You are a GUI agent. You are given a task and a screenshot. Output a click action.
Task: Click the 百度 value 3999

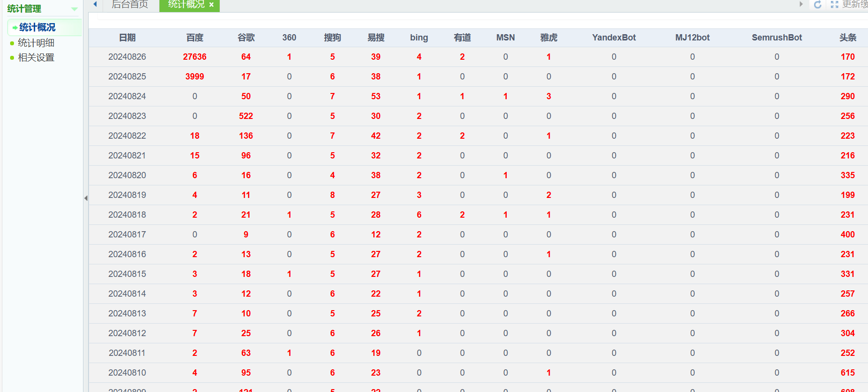(x=195, y=77)
